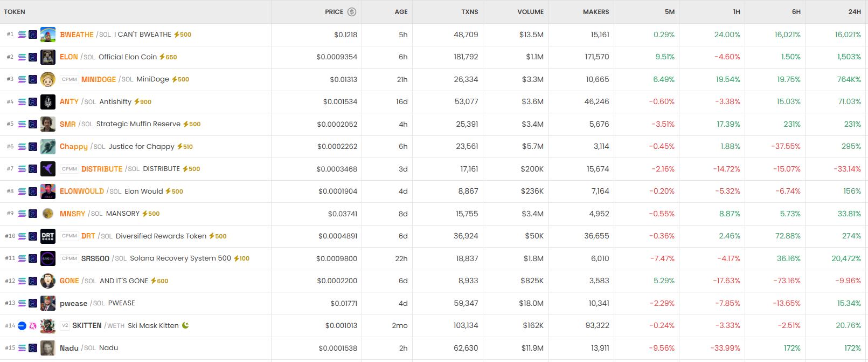Click the 900 boost lightning badge on ANTY
Screen dimensions: 868x362
click(x=143, y=101)
